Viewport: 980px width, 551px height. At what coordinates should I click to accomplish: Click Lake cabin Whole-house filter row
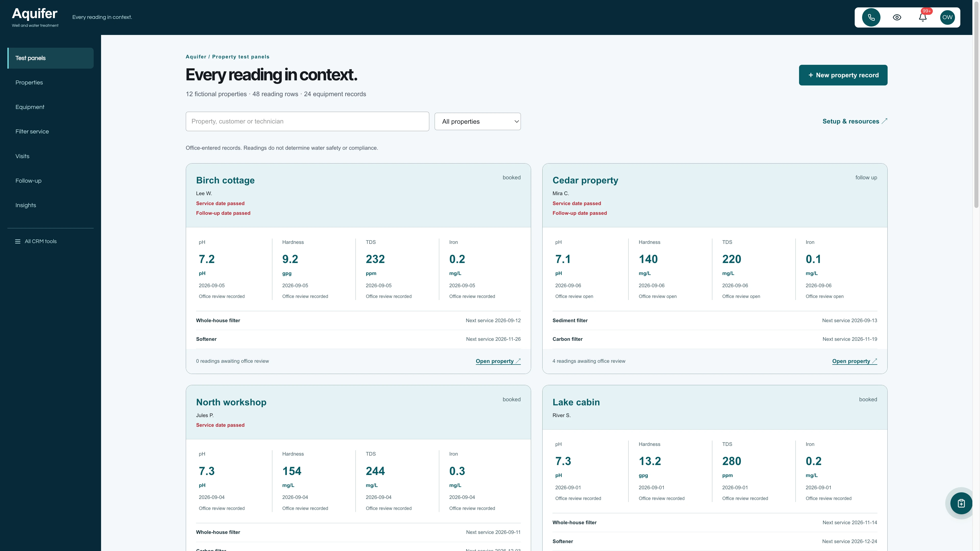tap(715, 522)
